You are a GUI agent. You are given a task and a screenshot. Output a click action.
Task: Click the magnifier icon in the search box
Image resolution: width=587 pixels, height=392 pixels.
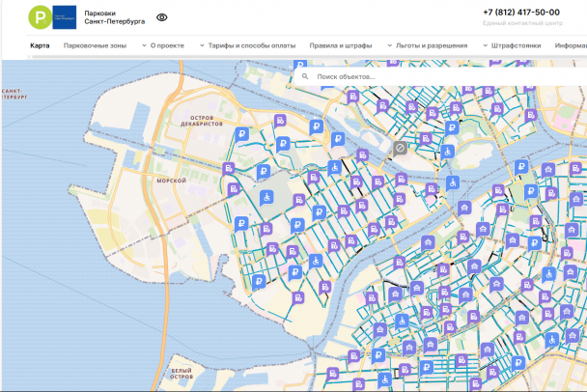(x=305, y=76)
